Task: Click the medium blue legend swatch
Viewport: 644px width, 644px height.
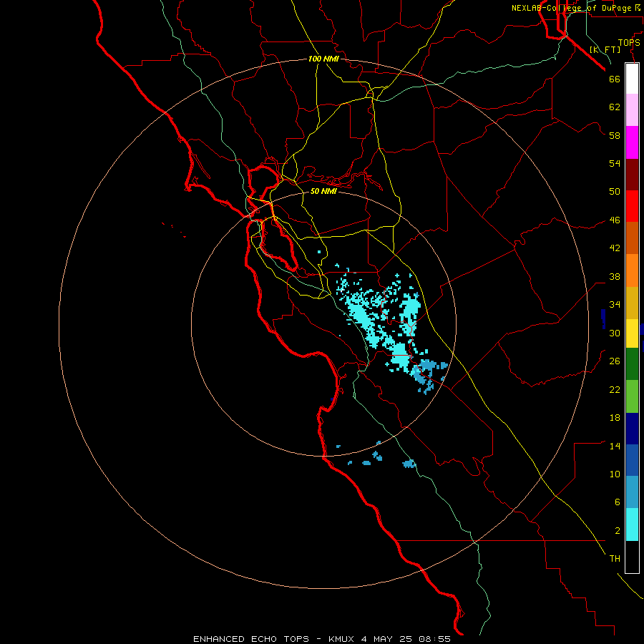Action: coord(632,460)
